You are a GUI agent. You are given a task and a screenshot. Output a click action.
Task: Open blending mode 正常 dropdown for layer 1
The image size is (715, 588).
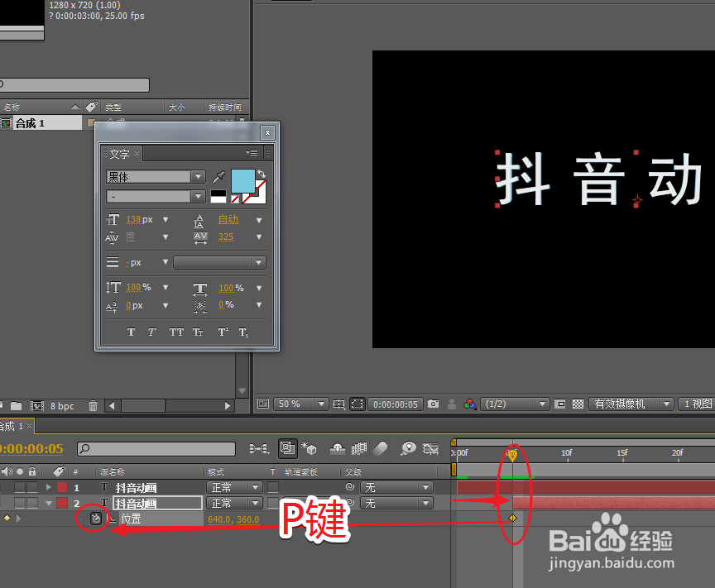point(234,487)
